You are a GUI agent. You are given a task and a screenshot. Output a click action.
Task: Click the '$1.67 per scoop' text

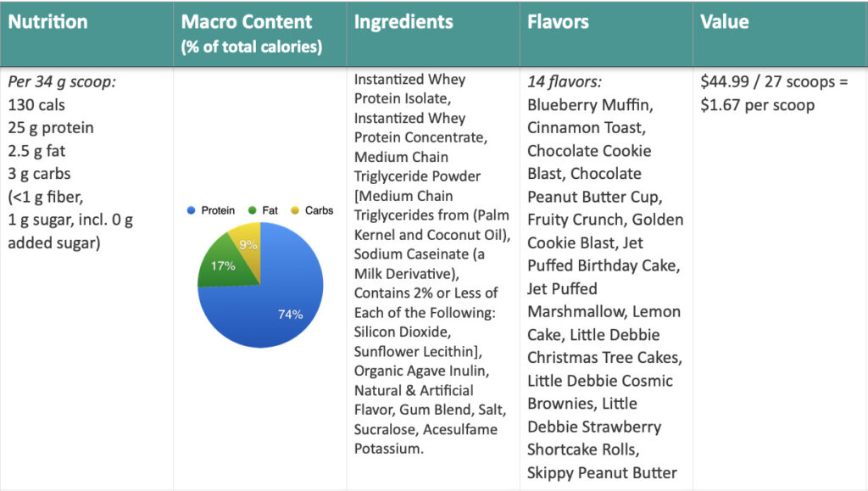point(757,105)
